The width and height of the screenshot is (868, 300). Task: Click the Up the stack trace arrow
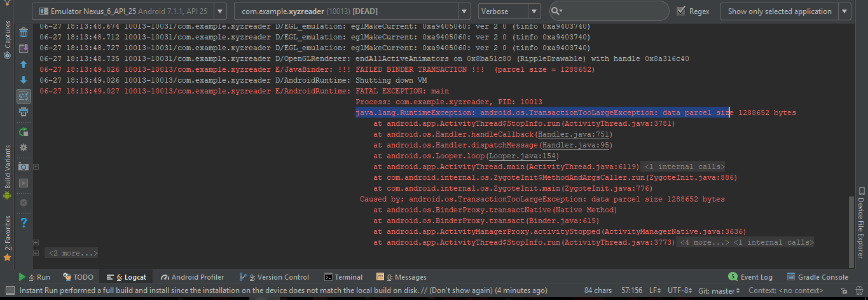24,64
